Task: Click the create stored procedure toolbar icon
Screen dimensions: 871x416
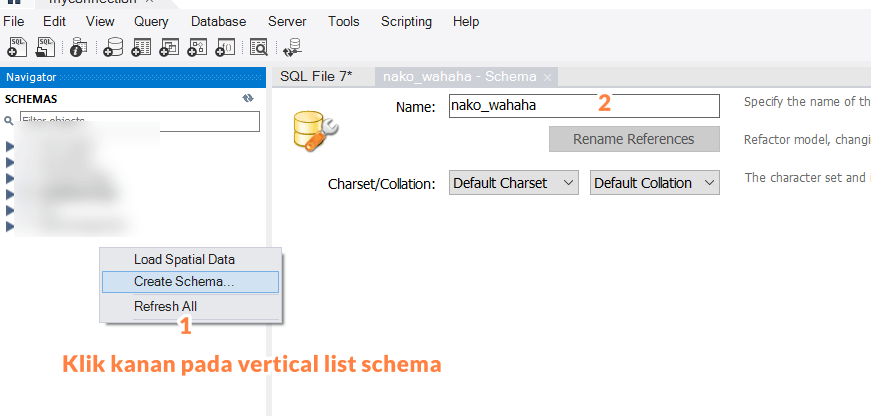Action: [x=197, y=45]
